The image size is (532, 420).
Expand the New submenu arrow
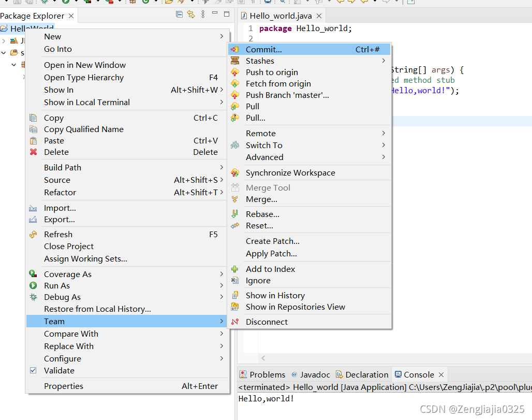coord(221,36)
